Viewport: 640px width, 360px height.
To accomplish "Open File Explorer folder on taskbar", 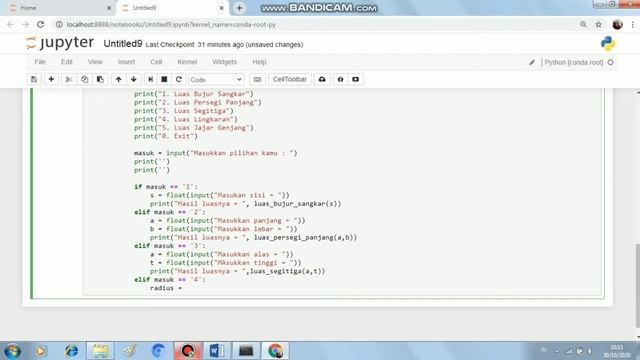I will click(100, 351).
